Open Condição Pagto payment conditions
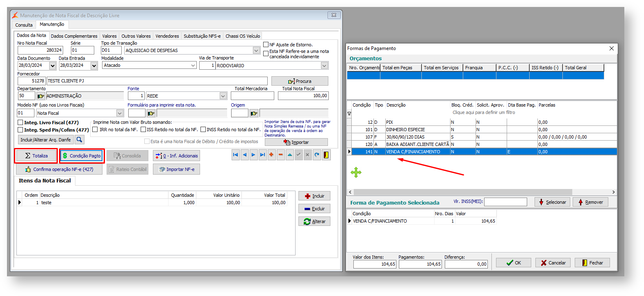Image resolution: width=644 pixels, height=296 pixels. (82, 156)
